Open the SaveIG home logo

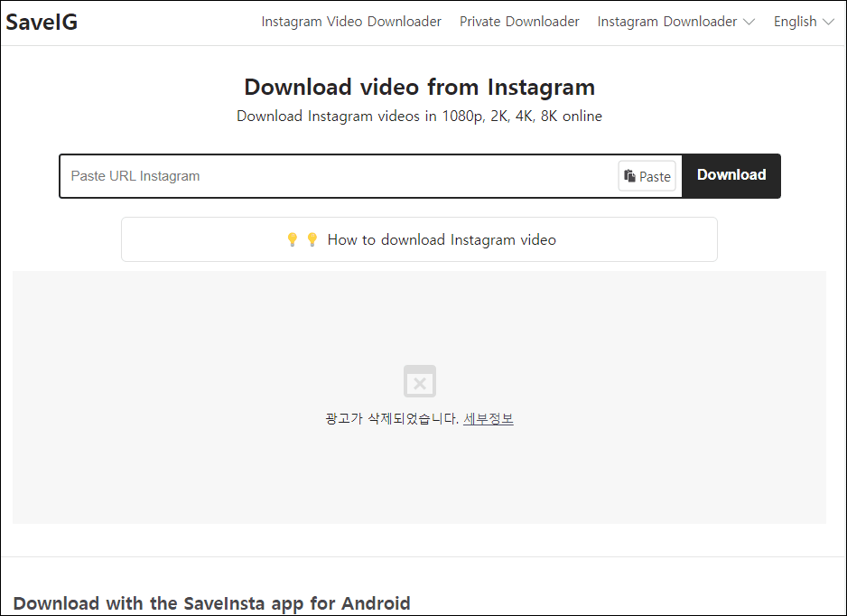click(x=42, y=23)
